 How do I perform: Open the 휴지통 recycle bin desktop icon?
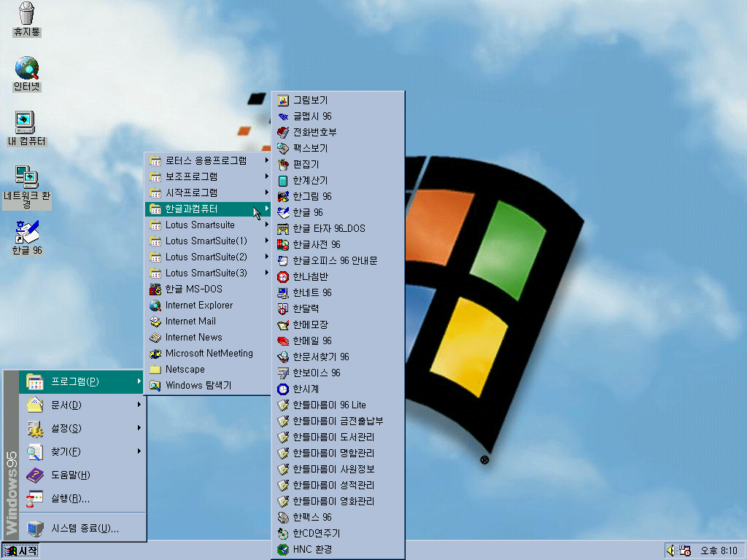(27, 19)
